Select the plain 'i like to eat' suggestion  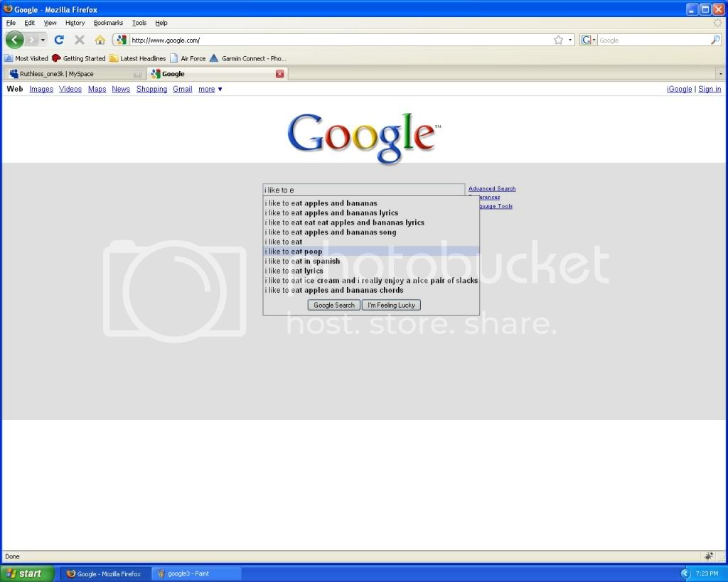point(371,242)
